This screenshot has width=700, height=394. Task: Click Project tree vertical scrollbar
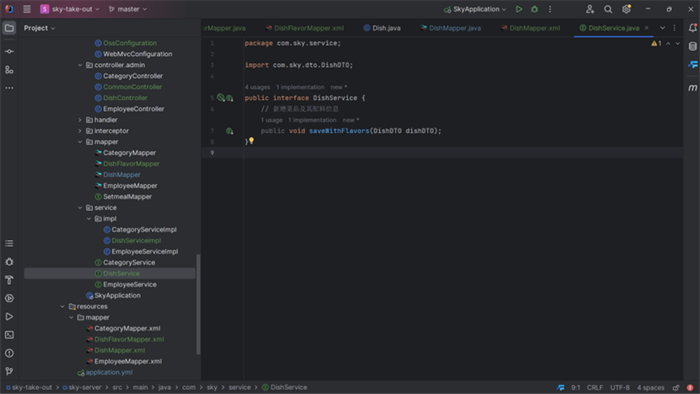(x=198, y=304)
